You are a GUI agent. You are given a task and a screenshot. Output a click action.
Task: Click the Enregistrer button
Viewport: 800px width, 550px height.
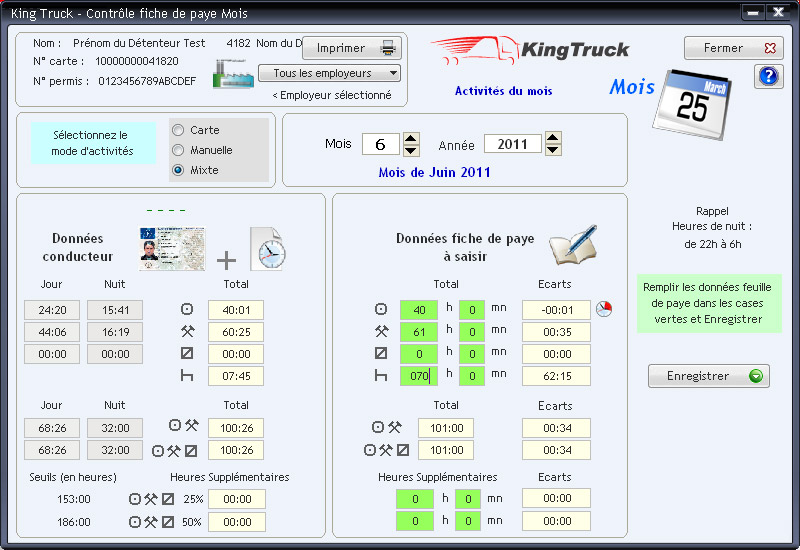[709, 376]
